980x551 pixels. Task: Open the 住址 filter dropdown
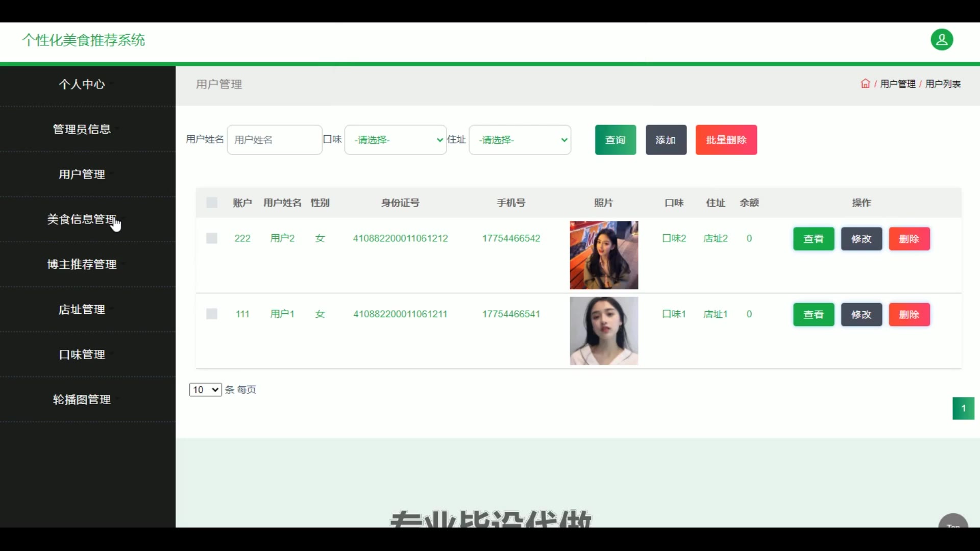tap(520, 140)
